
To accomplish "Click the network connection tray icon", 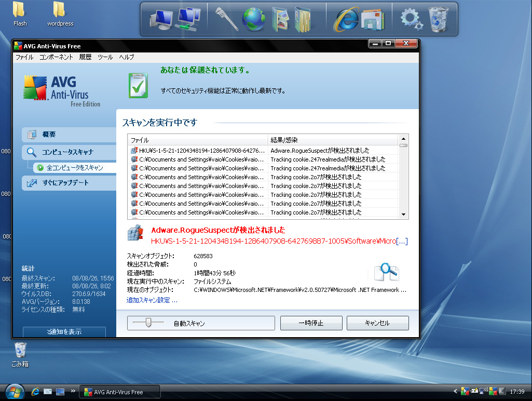I will [483, 391].
